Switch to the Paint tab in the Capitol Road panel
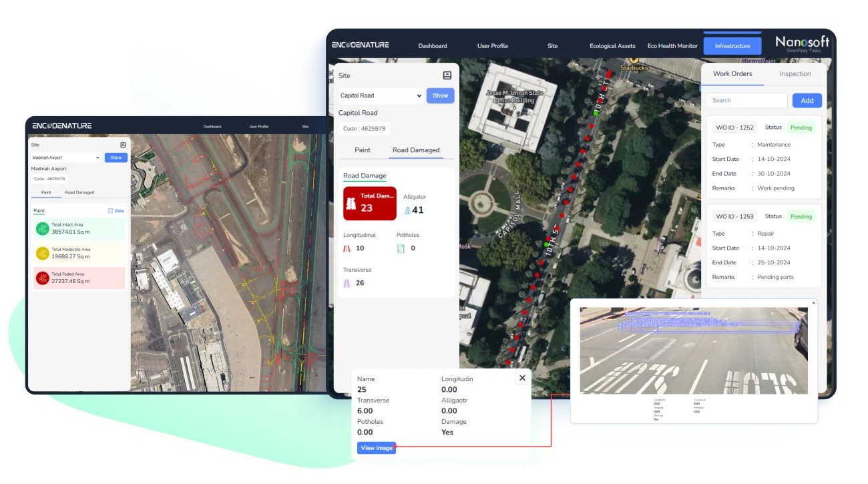 [361, 150]
